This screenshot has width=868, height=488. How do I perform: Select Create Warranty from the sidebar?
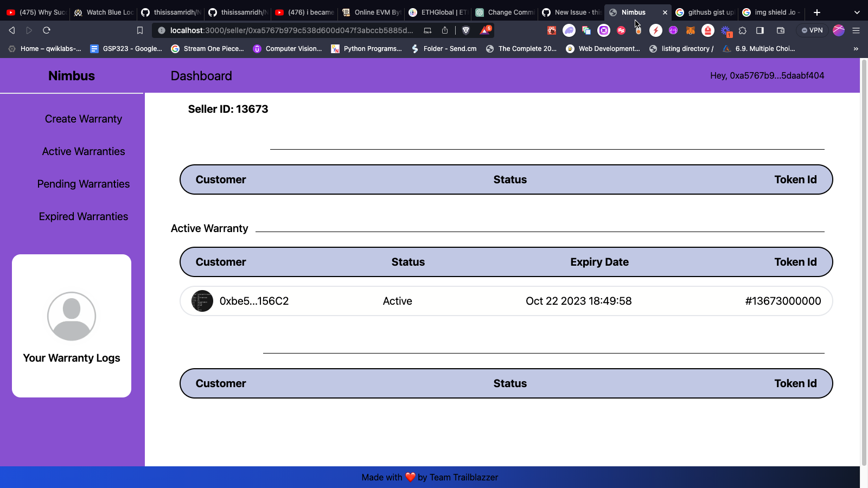click(83, 119)
